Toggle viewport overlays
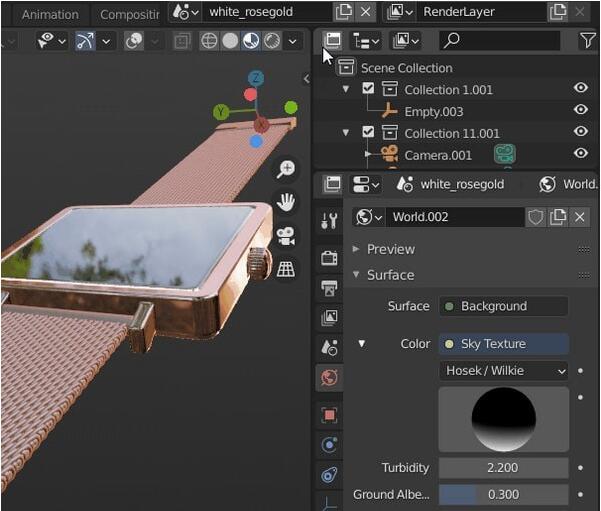 [x=134, y=41]
